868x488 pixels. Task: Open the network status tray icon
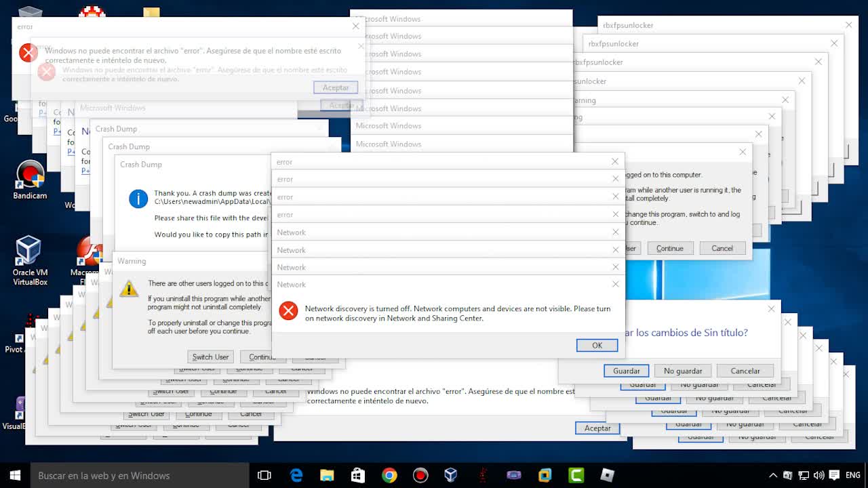[x=804, y=475]
